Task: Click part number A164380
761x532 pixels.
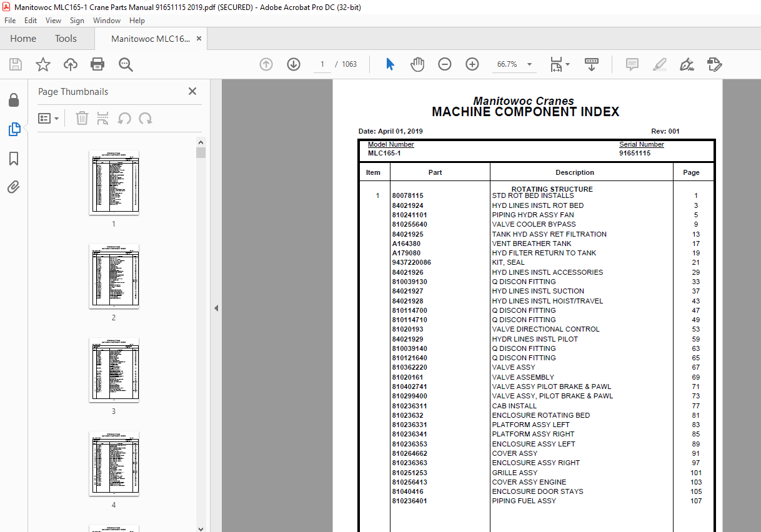Action: pyautogui.click(x=406, y=244)
